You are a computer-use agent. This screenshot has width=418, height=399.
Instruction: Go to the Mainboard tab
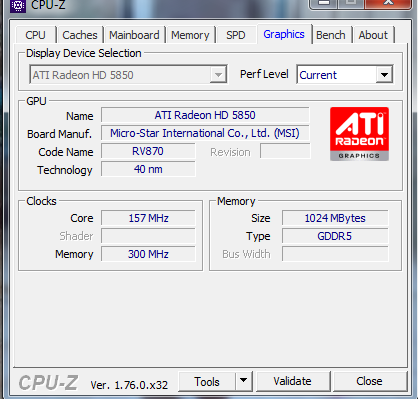[134, 35]
